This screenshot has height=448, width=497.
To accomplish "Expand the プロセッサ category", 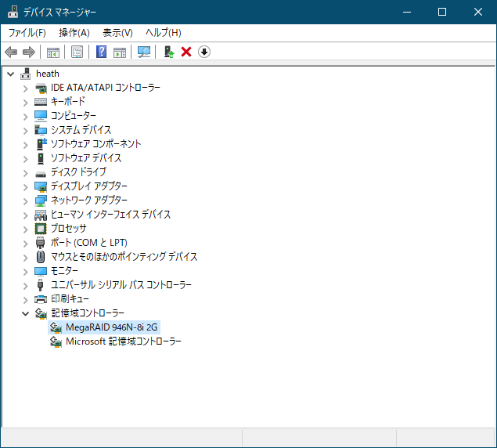I will [x=26, y=229].
